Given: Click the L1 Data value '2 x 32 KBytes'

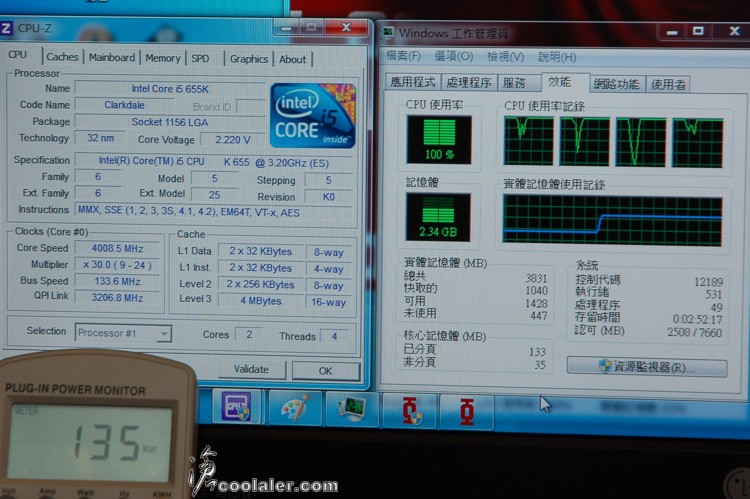Looking at the screenshot, I should click(261, 251).
